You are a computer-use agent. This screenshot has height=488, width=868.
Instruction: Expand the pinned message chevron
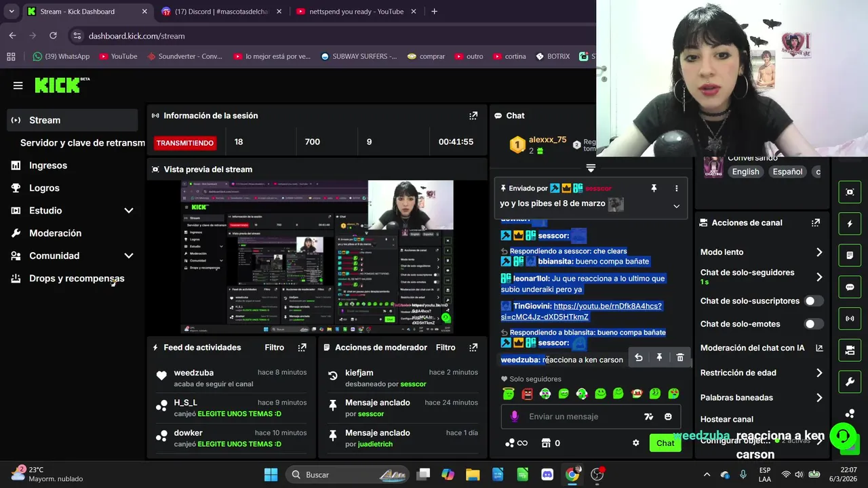tap(676, 206)
